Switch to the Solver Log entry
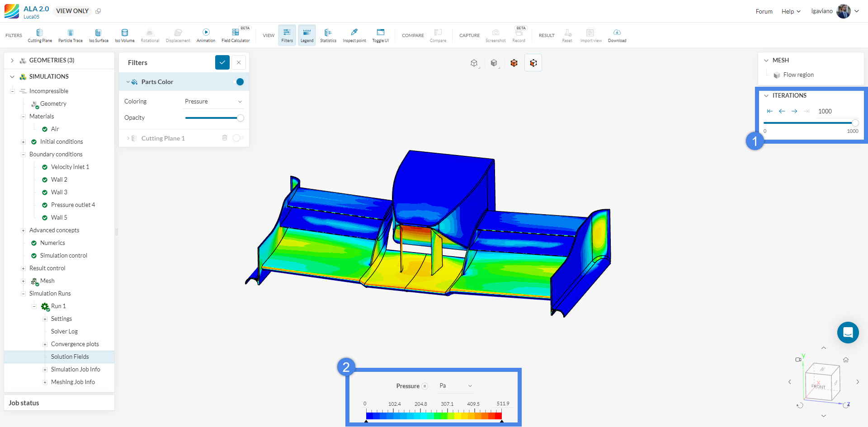This screenshot has width=868, height=427. (64, 331)
